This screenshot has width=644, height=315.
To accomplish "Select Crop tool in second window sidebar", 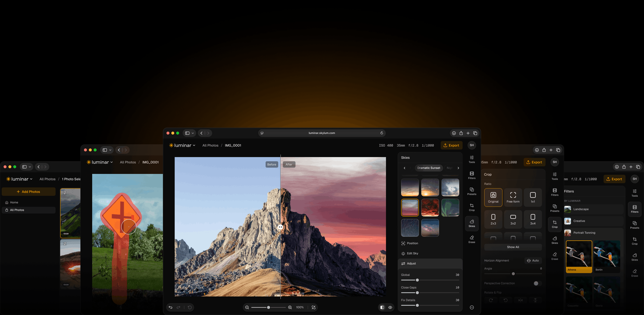I will [x=555, y=224].
